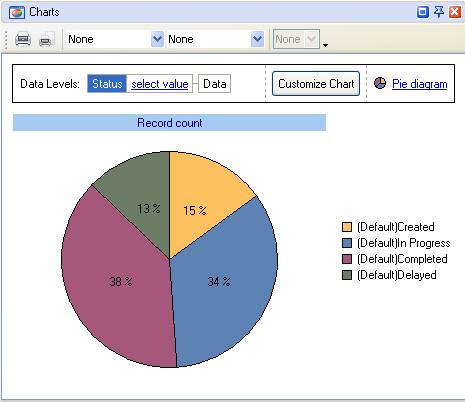
Task: Expand the second None dropdown
Action: (257, 39)
